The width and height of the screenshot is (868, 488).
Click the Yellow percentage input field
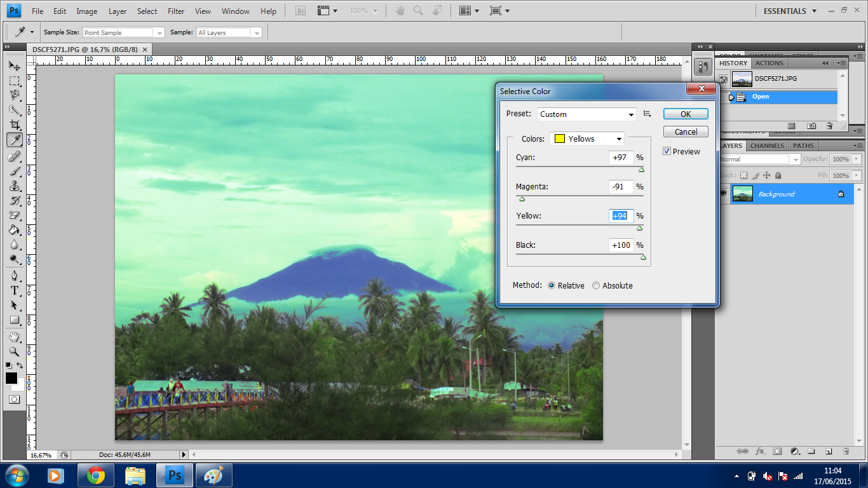click(620, 215)
